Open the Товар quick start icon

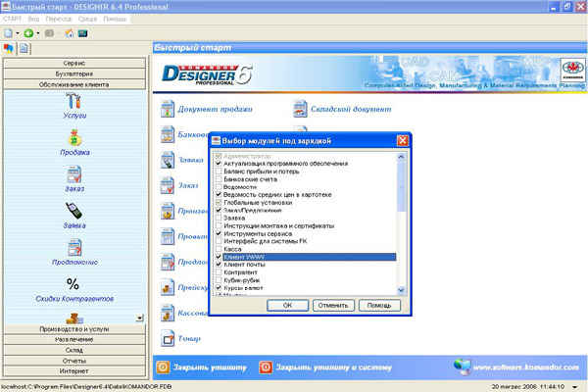(x=168, y=338)
